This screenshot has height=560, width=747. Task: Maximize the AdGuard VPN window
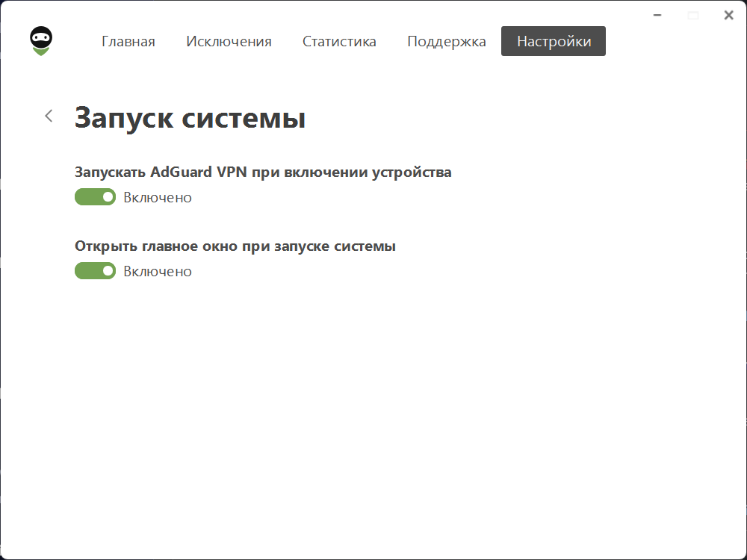tap(692, 15)
